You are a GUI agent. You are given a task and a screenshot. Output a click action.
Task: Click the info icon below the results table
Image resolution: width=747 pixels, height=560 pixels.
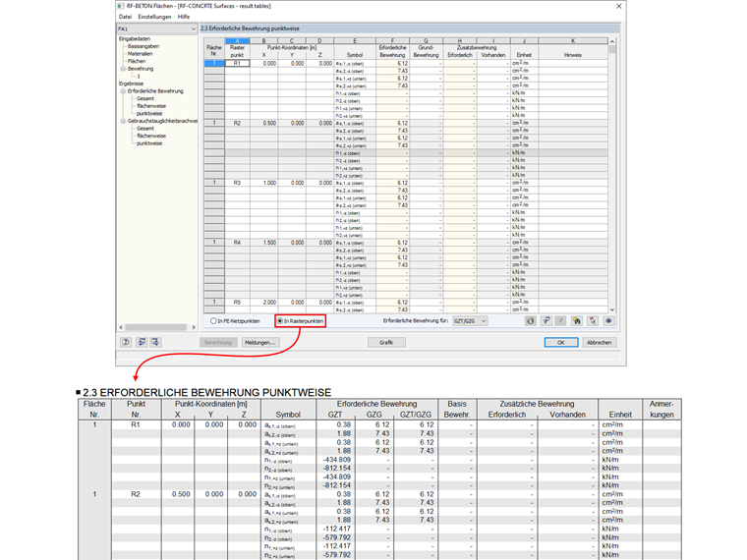pyautogui.click(x=530, y=321)
